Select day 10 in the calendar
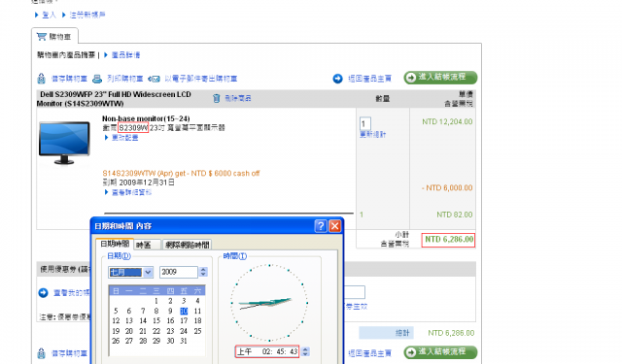Screen dimensions: 622x364 point(184,311)
